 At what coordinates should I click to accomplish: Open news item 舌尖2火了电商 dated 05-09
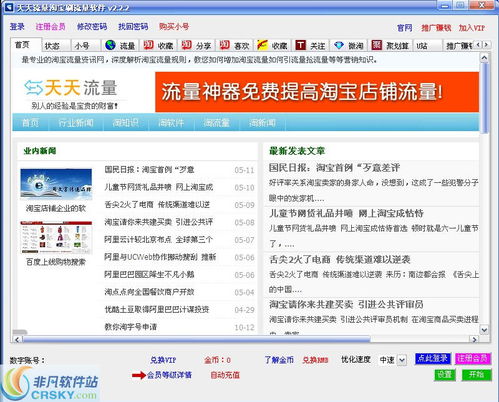coord(157,205)
